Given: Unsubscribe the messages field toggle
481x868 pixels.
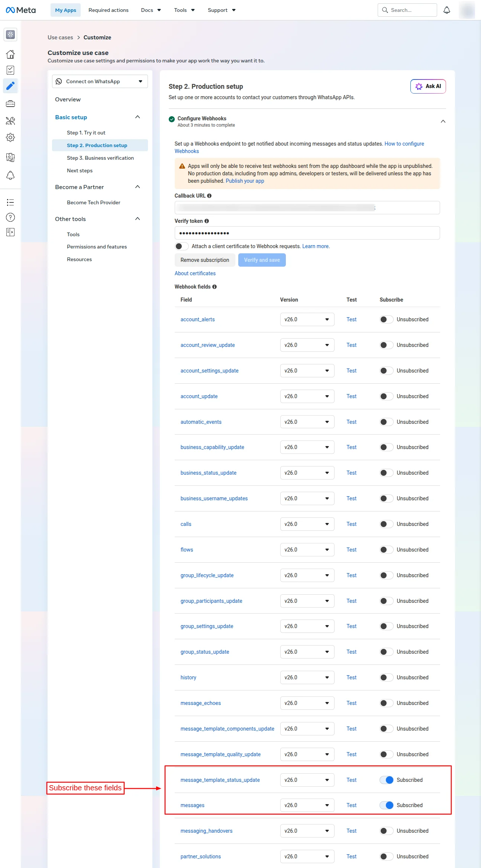Looking at the screenshot, I should 386,805.
